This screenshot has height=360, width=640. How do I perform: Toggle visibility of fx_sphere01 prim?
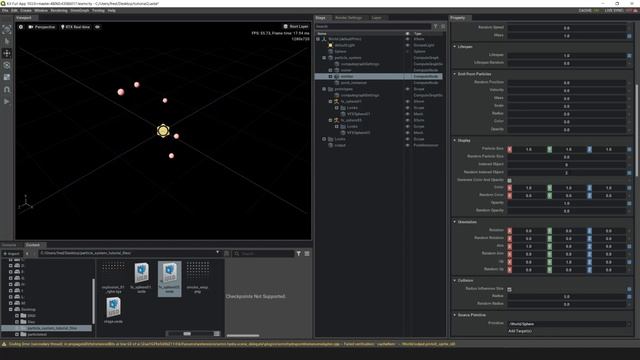coord(407,102)
